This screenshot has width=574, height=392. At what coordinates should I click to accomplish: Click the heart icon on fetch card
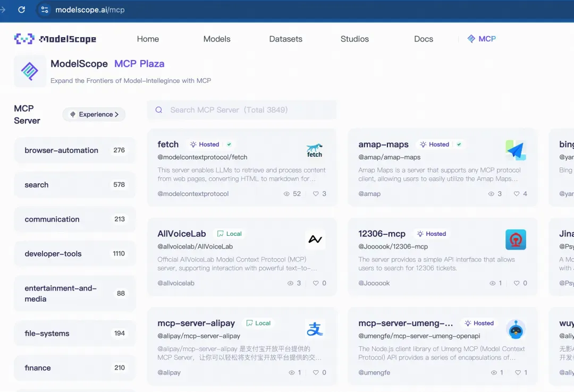click(x=316, y=194)
